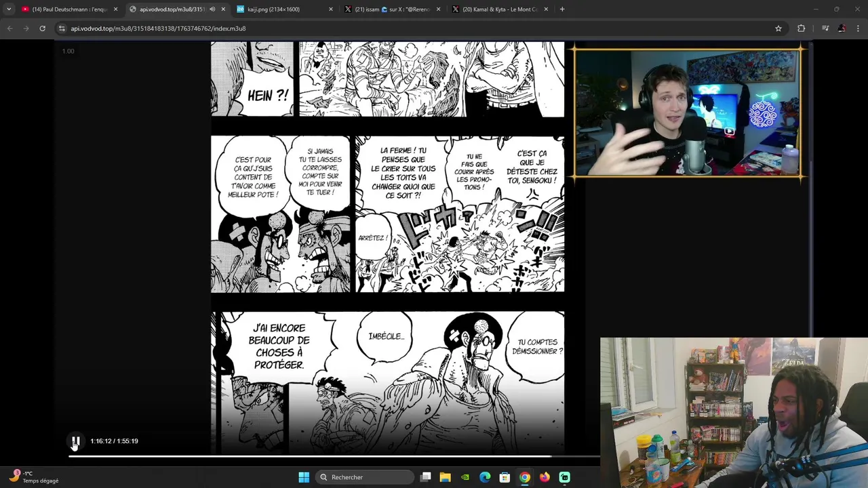
Task: Open the teal app icon after Firefox
Action: pyautogui.click(x=564, y=477)
